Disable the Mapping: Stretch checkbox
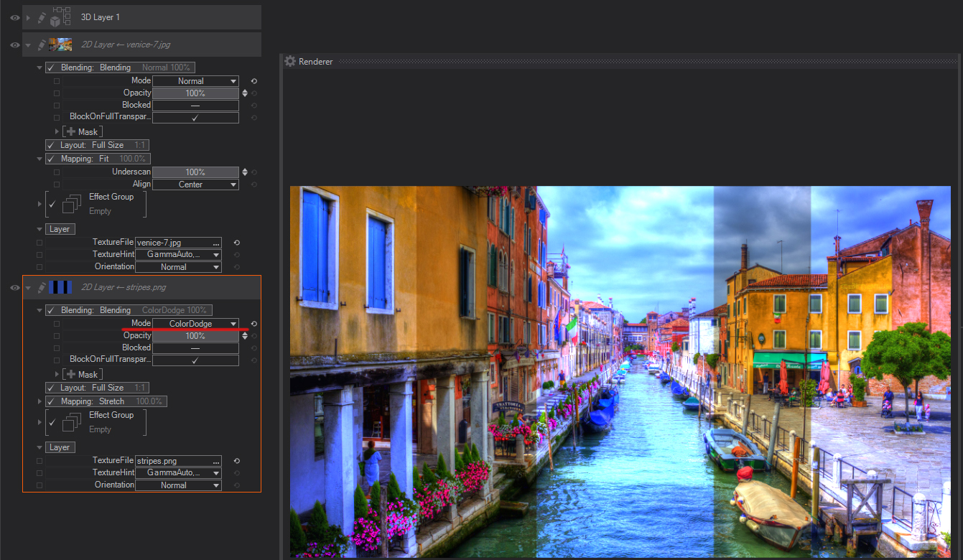Viewport: 963px width, 560px height. point(50,401)
